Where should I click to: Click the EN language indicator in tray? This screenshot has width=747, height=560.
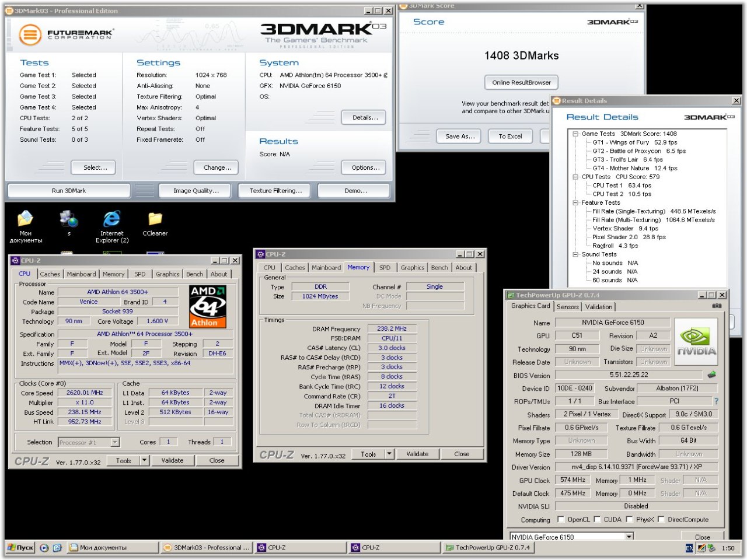(x=689, y=548)
